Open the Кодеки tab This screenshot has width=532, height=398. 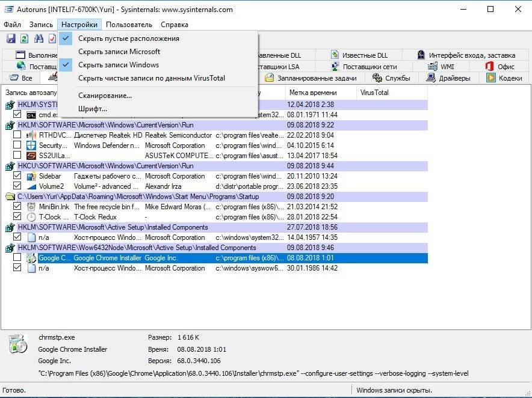pyautogui.click(x=504, y=78)
